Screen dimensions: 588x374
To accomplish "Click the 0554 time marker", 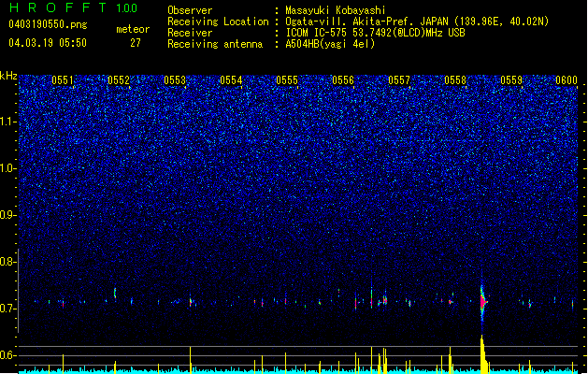I will (x=231, y=80).
